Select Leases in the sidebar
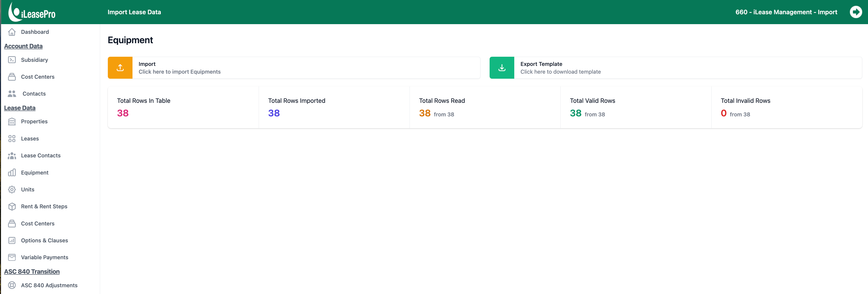The image size is (868, 294). (30, 139)
